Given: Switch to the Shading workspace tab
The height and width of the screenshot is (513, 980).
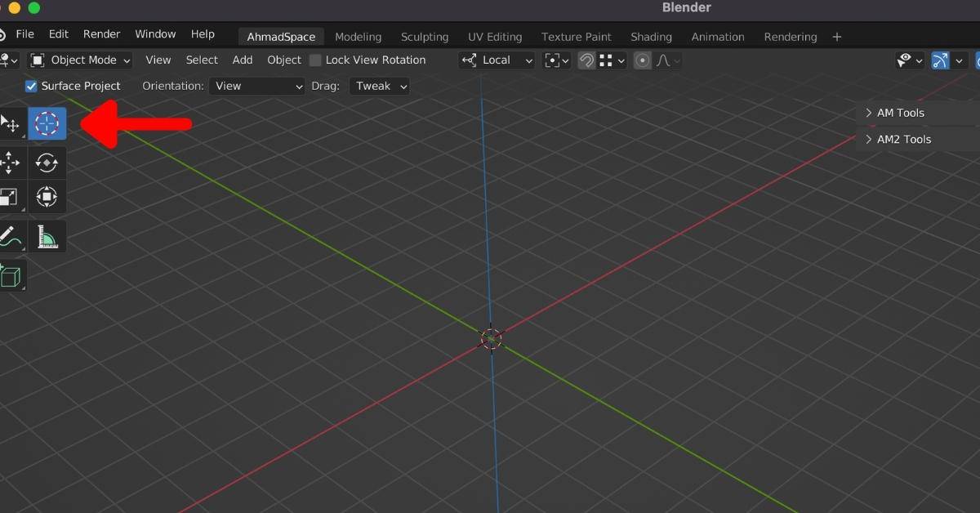Looking at the screenshot, I should (651, 37).
